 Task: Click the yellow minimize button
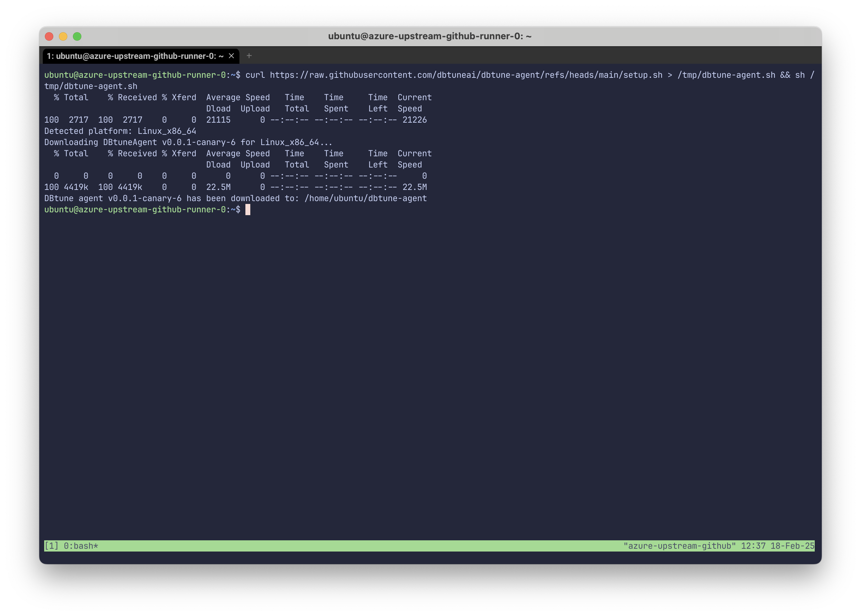63,36
